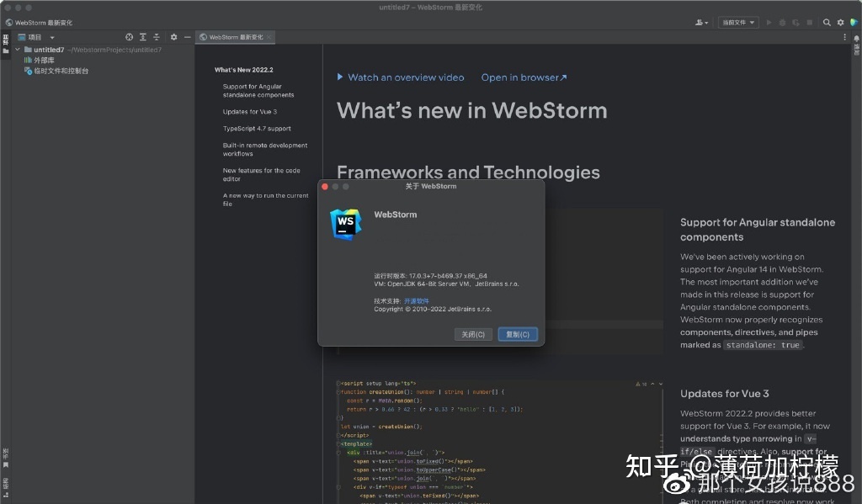Click the green Run triangle icon
Screen dimensions: 862x504
pos(769,23)
